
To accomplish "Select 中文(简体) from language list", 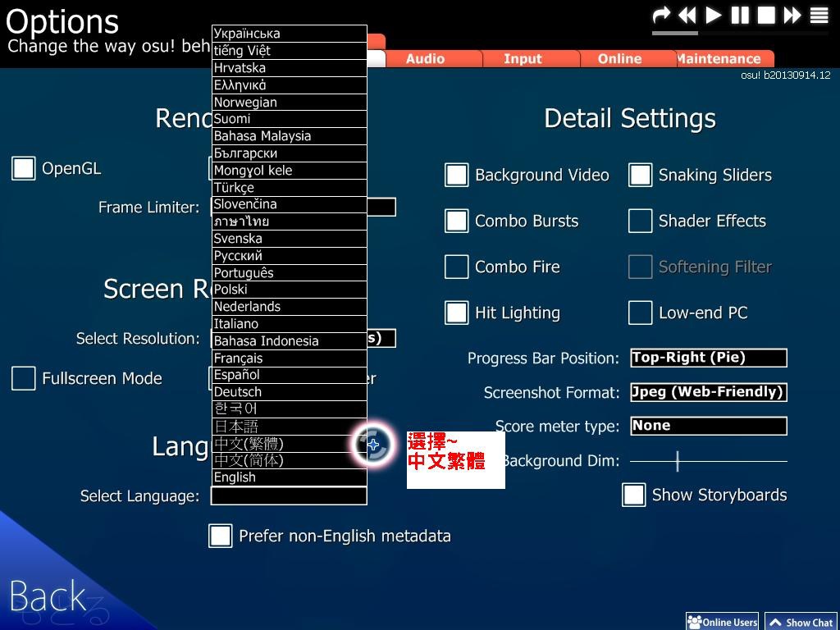I will point(290,460).
